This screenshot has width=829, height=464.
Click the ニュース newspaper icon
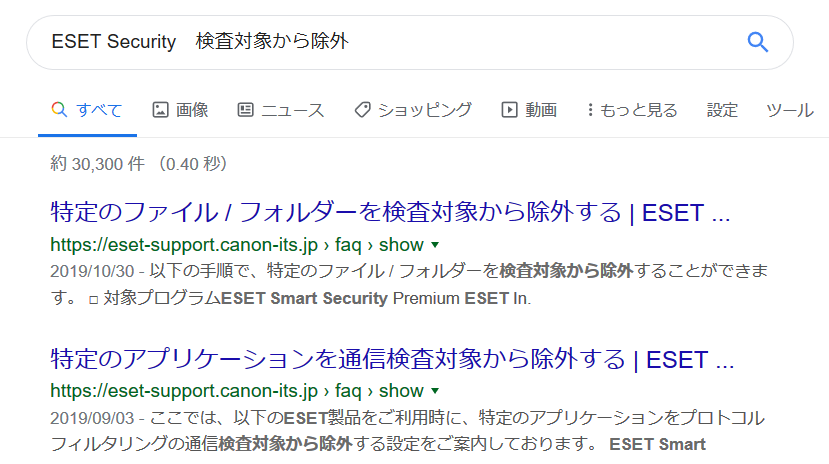coord(245,110)
